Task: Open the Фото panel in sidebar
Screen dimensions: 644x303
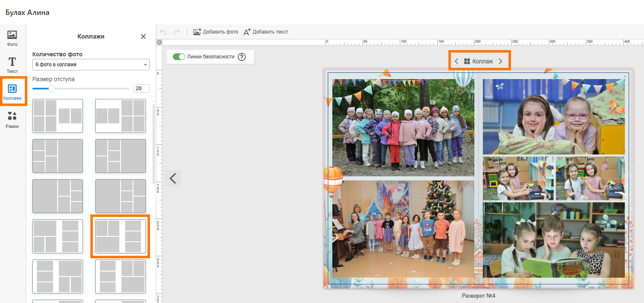Action: (x=12, y=38)
